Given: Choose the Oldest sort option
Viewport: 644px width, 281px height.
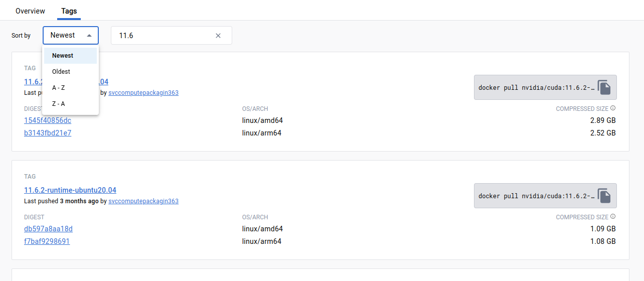Looking at the screenshot, I should pyautogui.click(x=61, y=72).
